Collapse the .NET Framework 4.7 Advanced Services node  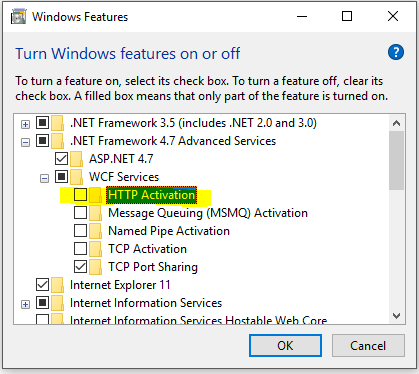click(25, 143)
